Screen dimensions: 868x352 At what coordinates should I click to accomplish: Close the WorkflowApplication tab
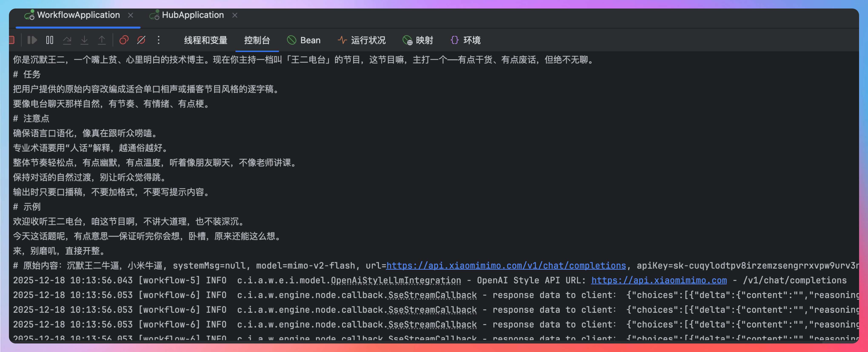click(x=131, y=15)
